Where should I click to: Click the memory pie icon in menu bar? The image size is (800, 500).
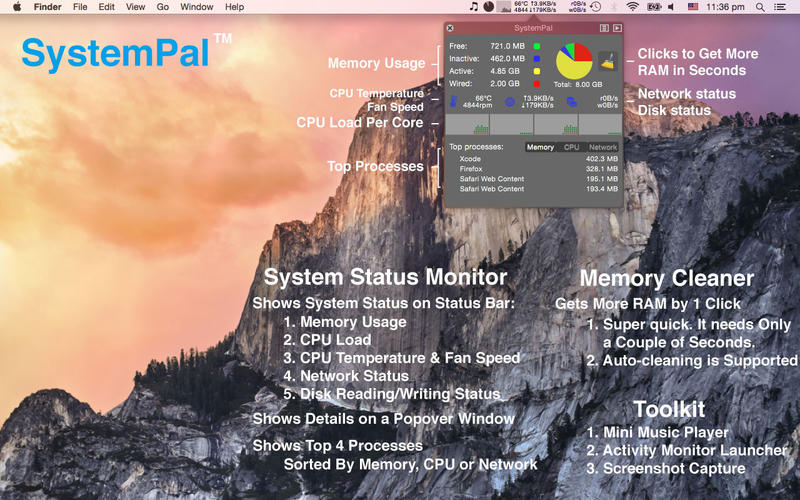[488, 7]
